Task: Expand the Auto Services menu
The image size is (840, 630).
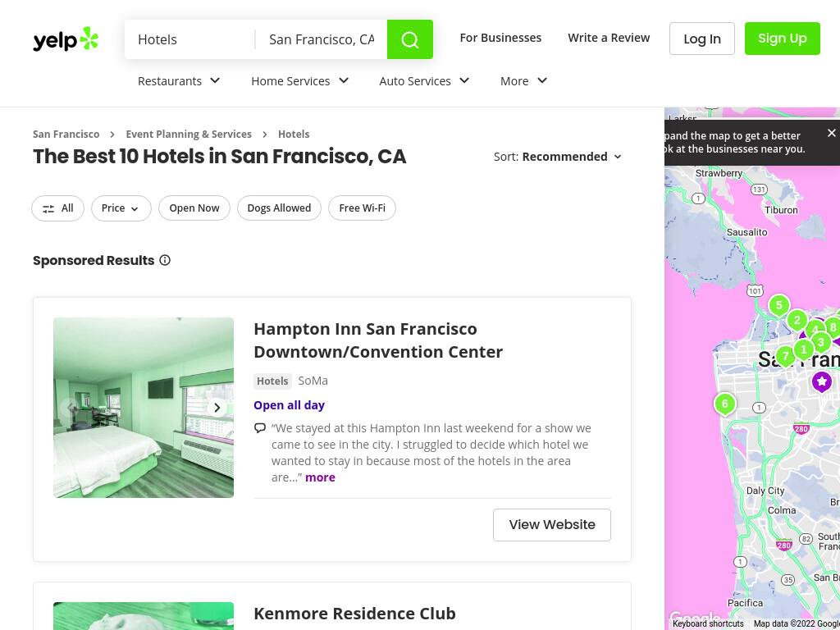Action: [424, 81]
